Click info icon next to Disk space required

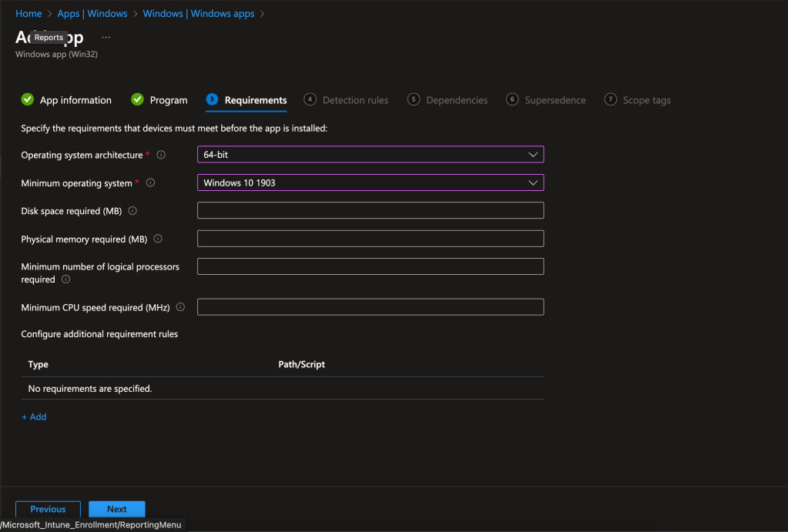pyautogui.click(x=132, y=211)
